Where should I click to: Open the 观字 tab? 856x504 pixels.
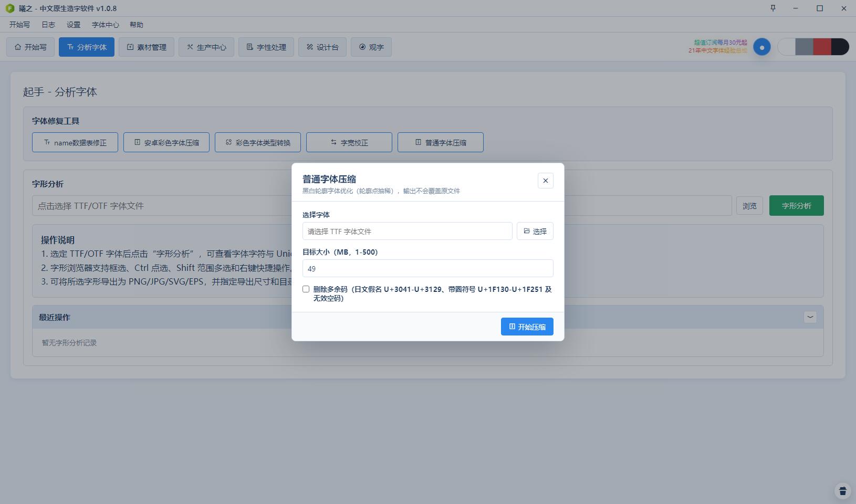pyautogui.click(x=371, y=47)
